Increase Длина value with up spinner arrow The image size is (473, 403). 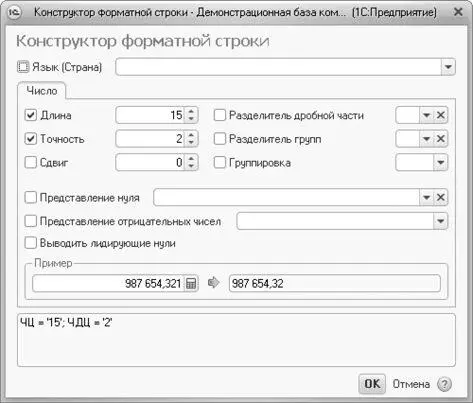[x=191, y=112]
